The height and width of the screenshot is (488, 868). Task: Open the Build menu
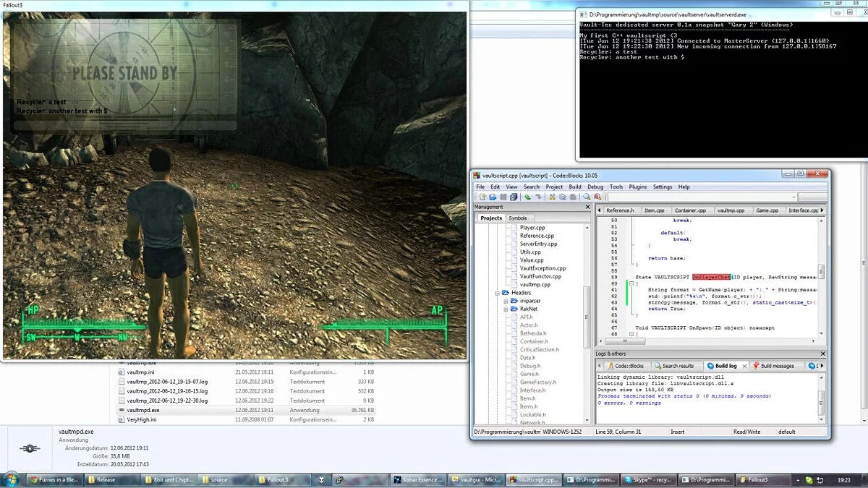coord(574,187)
